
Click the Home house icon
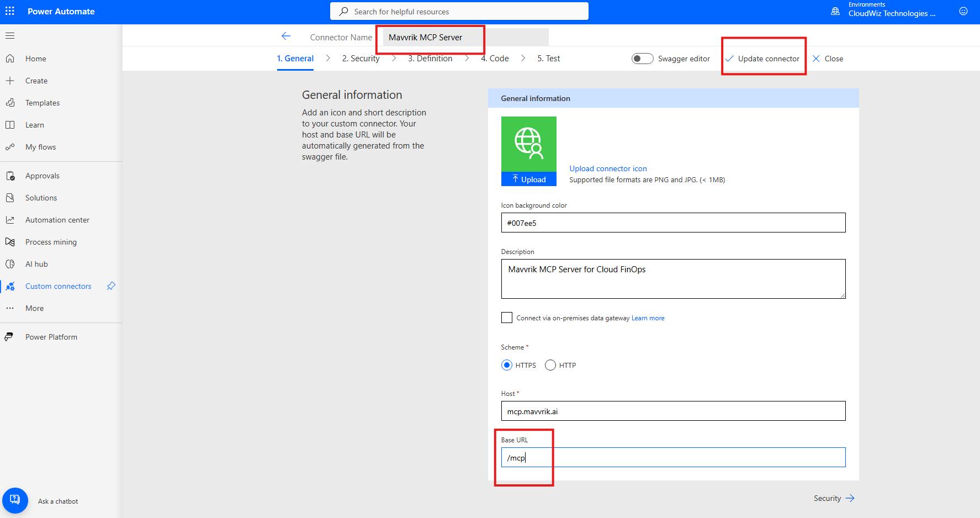[10, 59]
